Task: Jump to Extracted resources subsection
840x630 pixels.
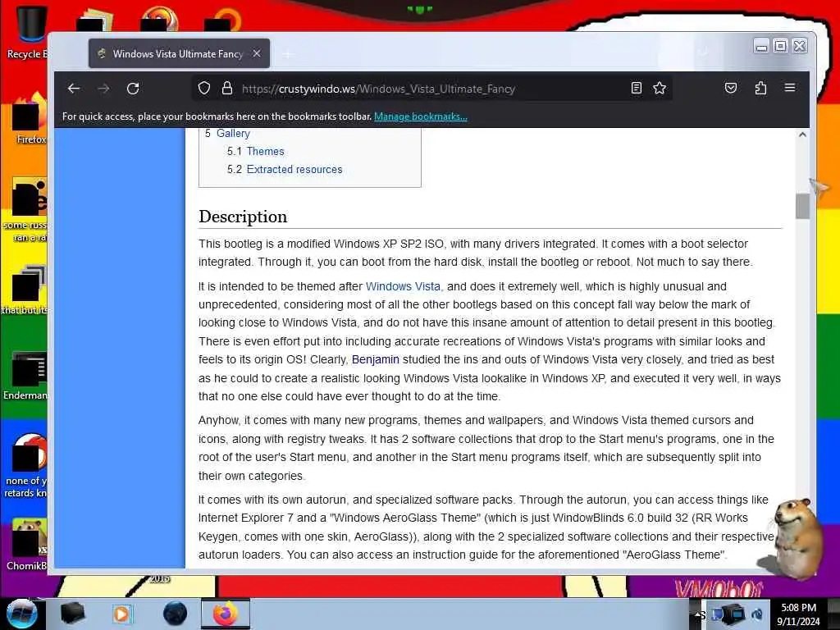Action: (x=294, y=169)
